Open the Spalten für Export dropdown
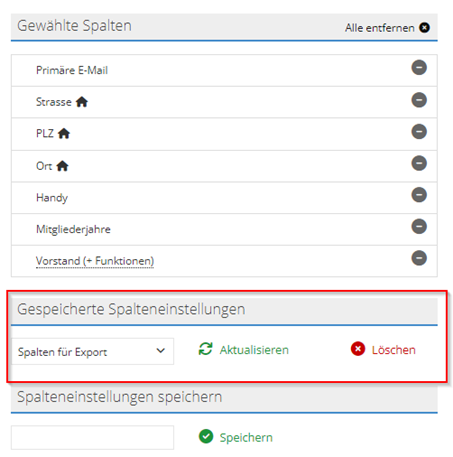The height and width of the screenshot is (457, 453). click(92, 351)
